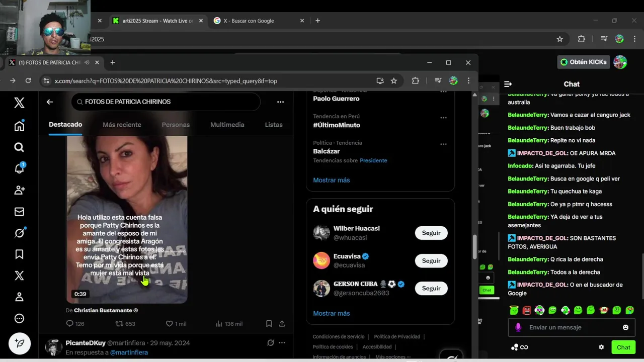The width and height of the screenshot is (644, 362).
Task: Open more options on PicanteDKuy post
Action: (282, 343)
